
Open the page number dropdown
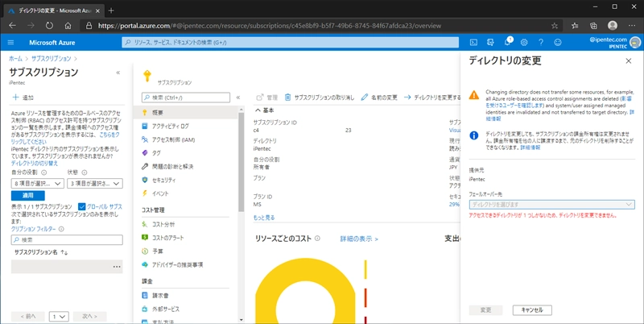tap(59, 317)
